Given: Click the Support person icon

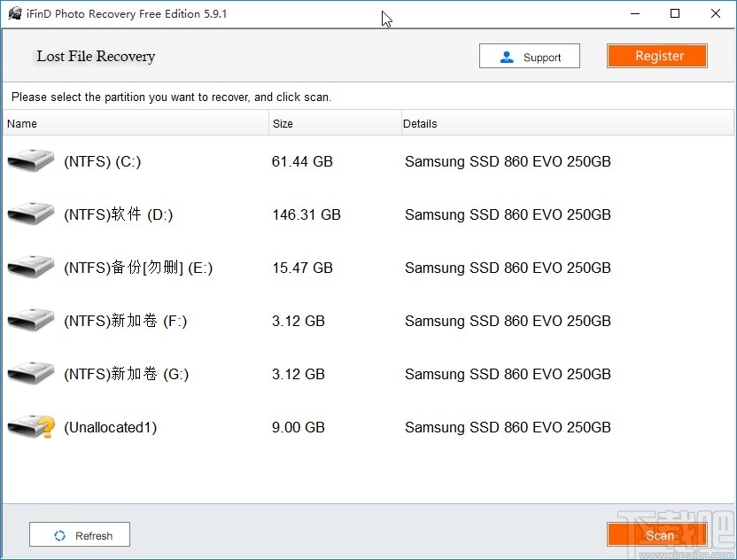Looking at the screenshot, I should (507, 57).
